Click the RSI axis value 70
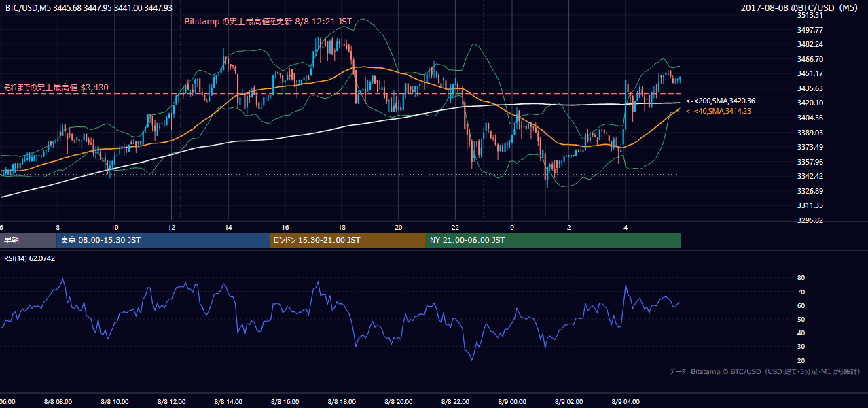The height and width of the screenshot is (408, 868). [x=801, y=292]
